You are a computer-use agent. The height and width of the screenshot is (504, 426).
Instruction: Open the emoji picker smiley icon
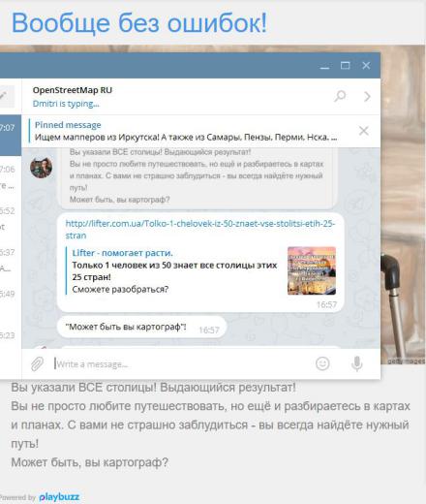pos(322,363)
